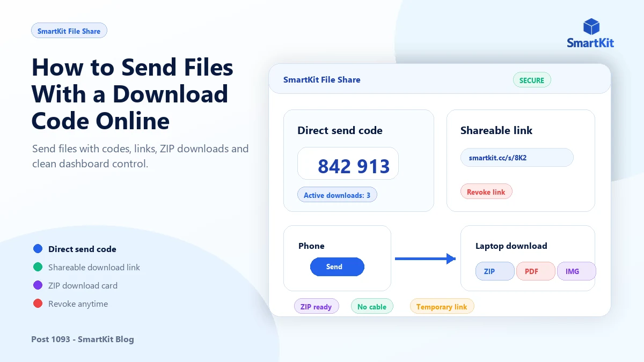The height and width of the screenshot is (362, 644).
Task: Click the SmartKit cube logo icon
Action: pos(591,27)
